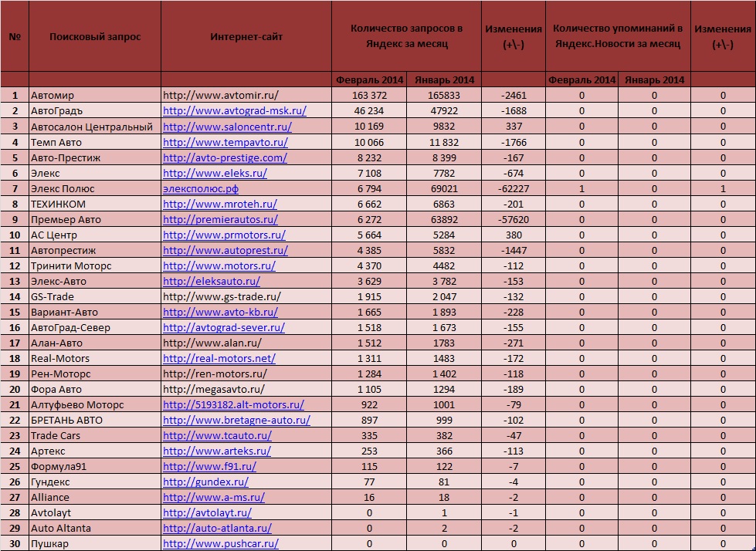
Task: Open the avto-prestige.com link
Action: click(225, 157)
